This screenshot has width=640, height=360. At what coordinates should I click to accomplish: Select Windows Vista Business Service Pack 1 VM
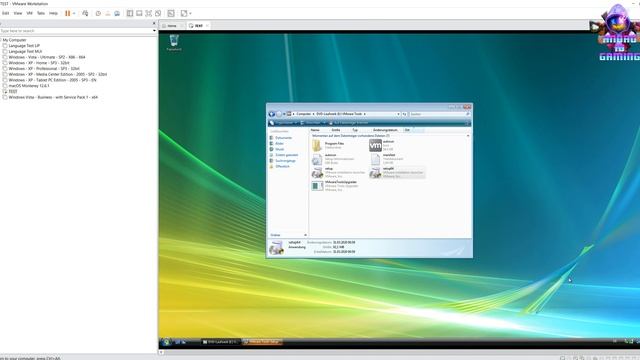[53, 97]
